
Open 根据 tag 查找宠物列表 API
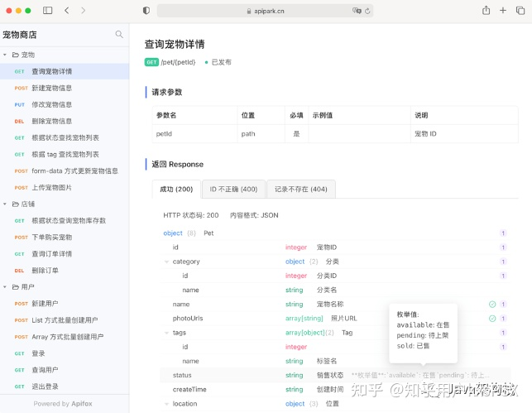tap(65, 155)
